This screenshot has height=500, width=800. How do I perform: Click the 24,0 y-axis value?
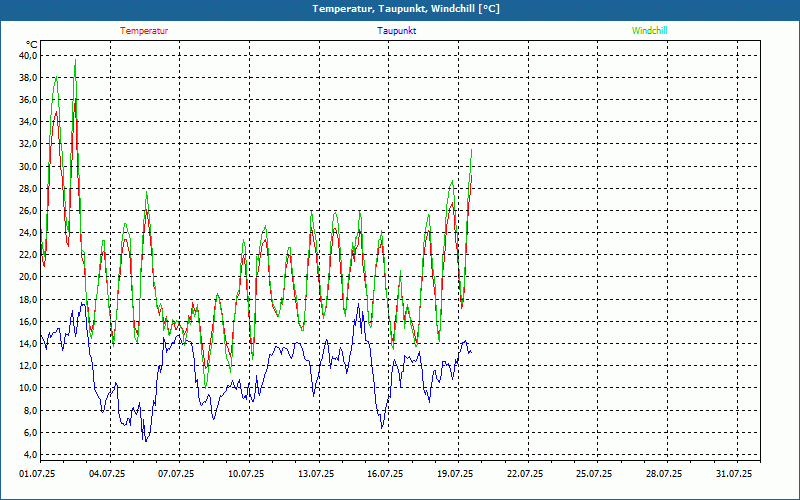tap(29, 233)
